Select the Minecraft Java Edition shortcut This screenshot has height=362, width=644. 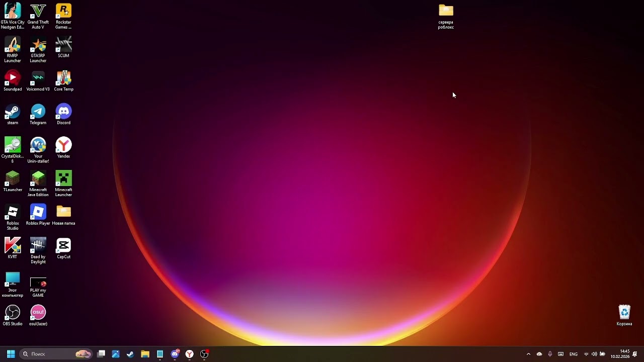[x=38, y=184]
